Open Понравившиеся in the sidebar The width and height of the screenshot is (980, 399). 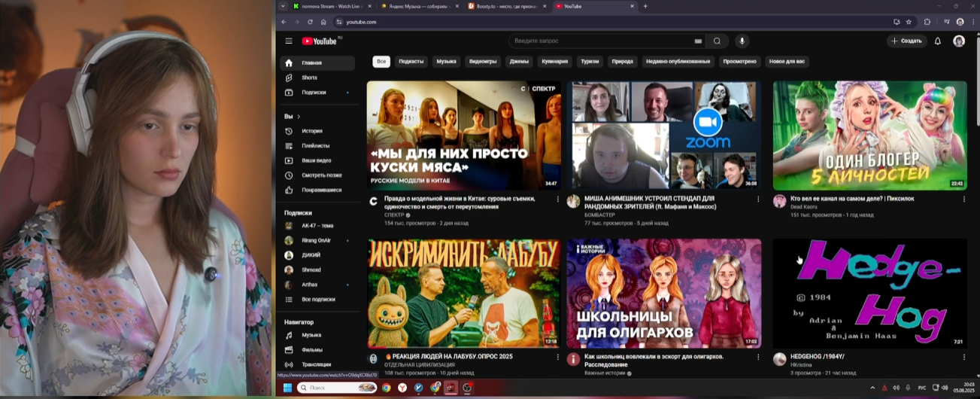(x=317, y=190)
